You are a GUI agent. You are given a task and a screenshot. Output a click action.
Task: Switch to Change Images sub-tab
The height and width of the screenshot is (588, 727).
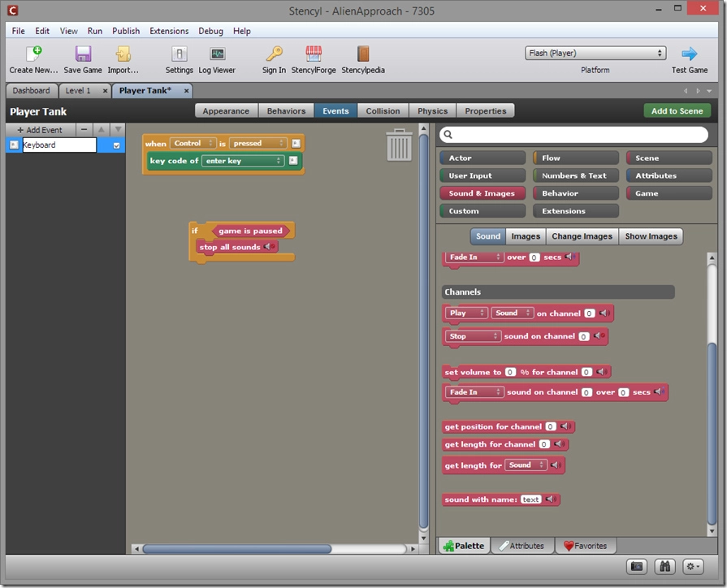point(582,236)
